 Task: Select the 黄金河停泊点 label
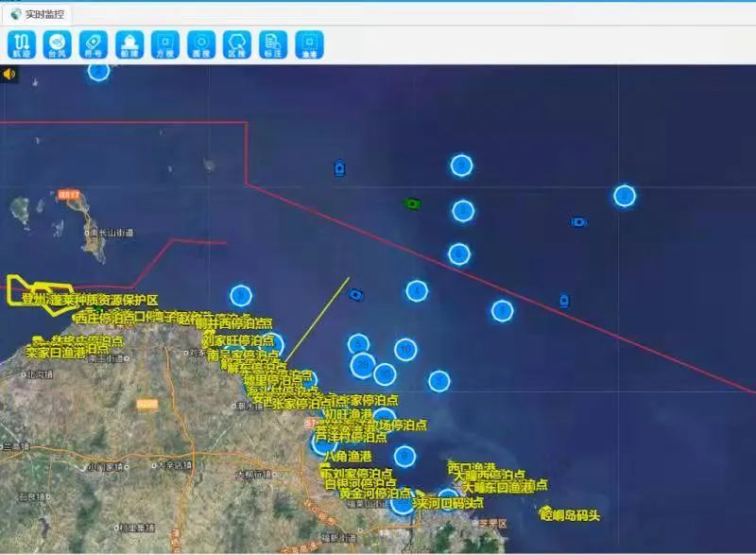click(374, 493)
